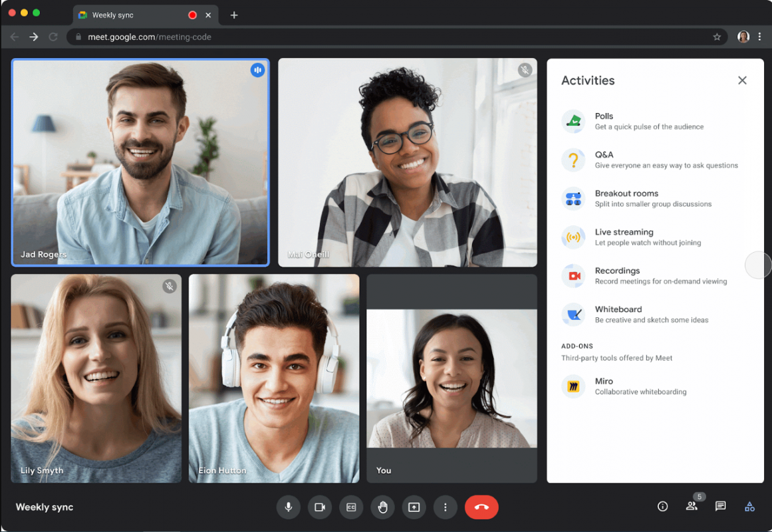Click Lily Smyth muted mic icon

pos(170,286)
